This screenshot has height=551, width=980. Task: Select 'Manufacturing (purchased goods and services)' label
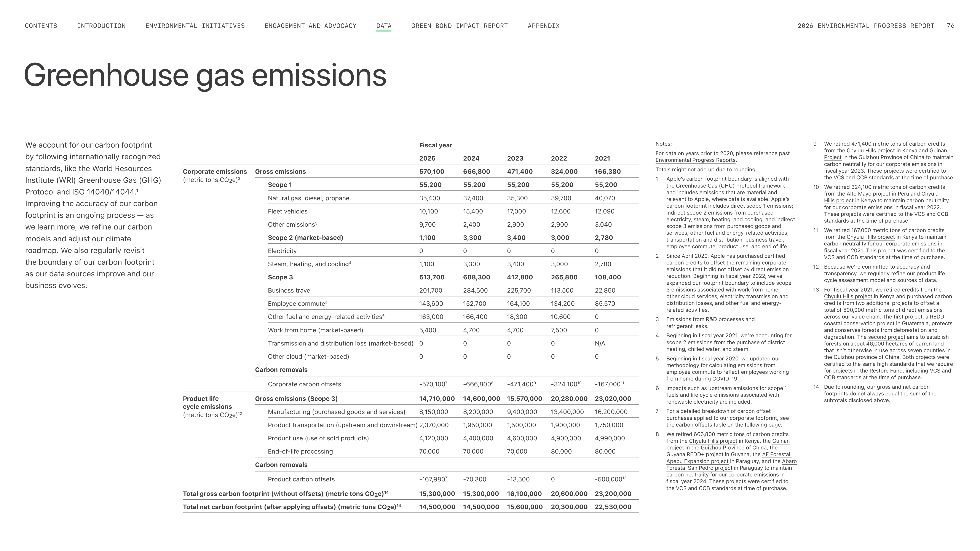tap(337, 412)
